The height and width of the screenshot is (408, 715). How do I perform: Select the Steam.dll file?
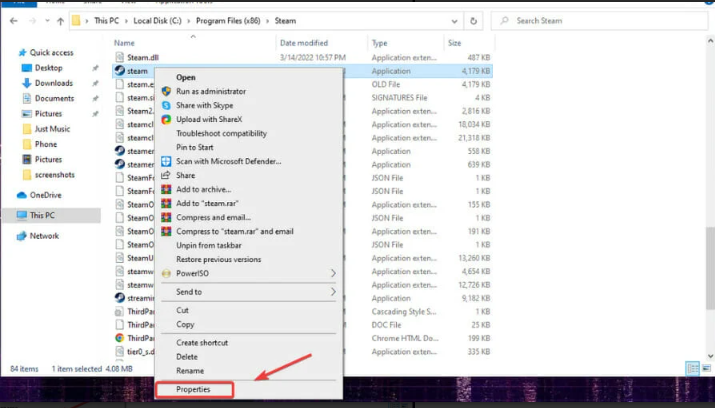pyautogui.click(x=143, y=57)
